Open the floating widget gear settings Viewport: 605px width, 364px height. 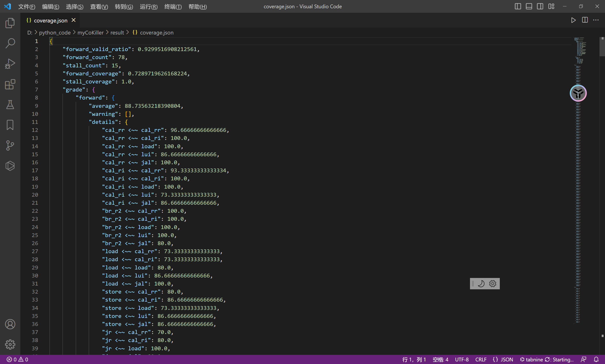[x=493, y=284]
